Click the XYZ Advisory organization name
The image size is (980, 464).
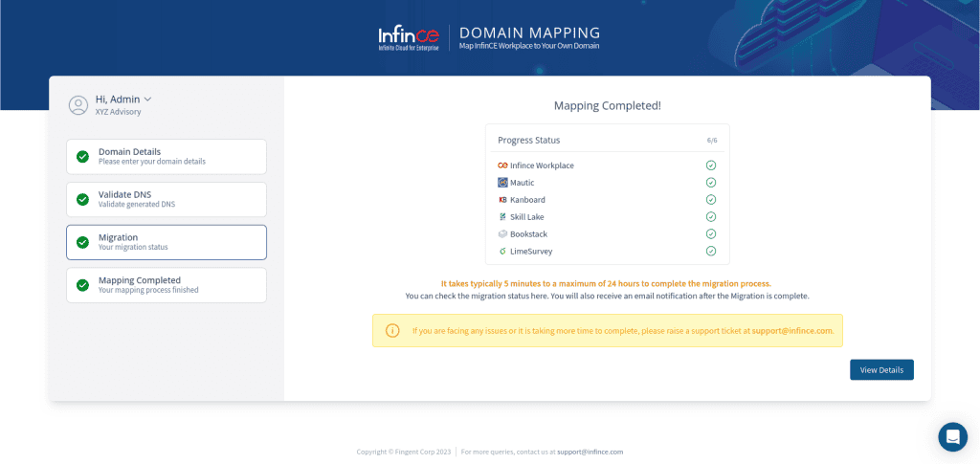[x=118, y=112]
